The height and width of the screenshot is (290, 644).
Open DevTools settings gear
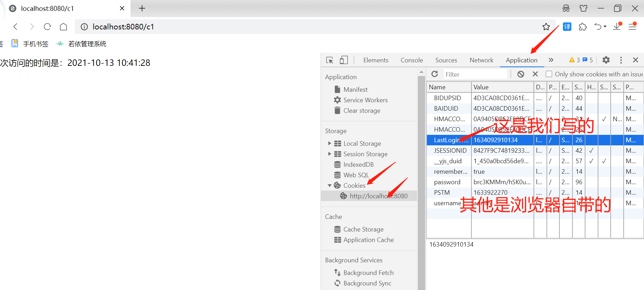coord(606,60)
